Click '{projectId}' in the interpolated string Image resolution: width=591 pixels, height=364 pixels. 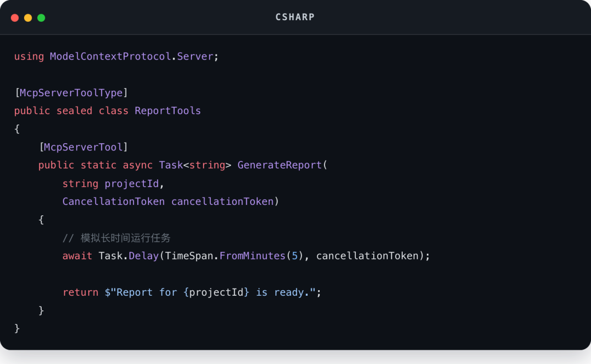[x=216, y=292]
